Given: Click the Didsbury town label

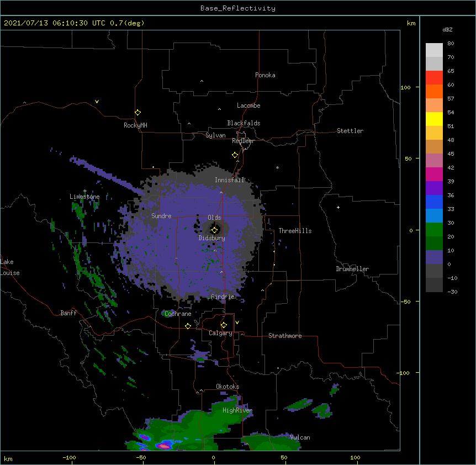Looking at the screenshot, I should (x=212, y=238).
